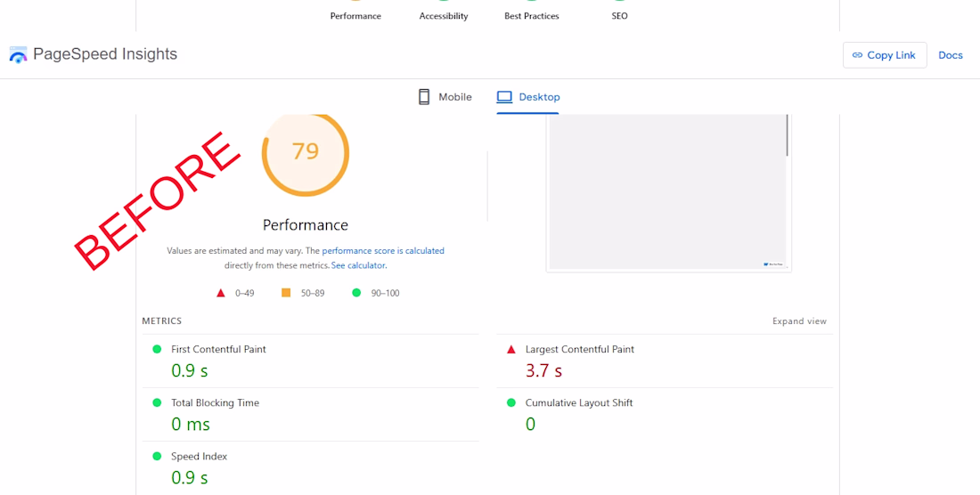Click the First Contentful Paint metric label

point(218,350)
